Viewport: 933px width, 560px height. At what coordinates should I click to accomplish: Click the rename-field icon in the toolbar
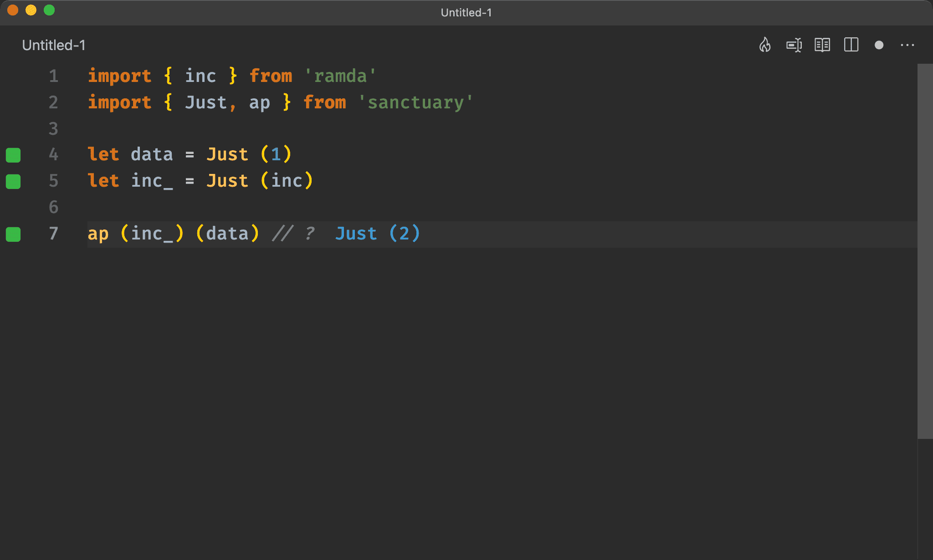(794, 45)
